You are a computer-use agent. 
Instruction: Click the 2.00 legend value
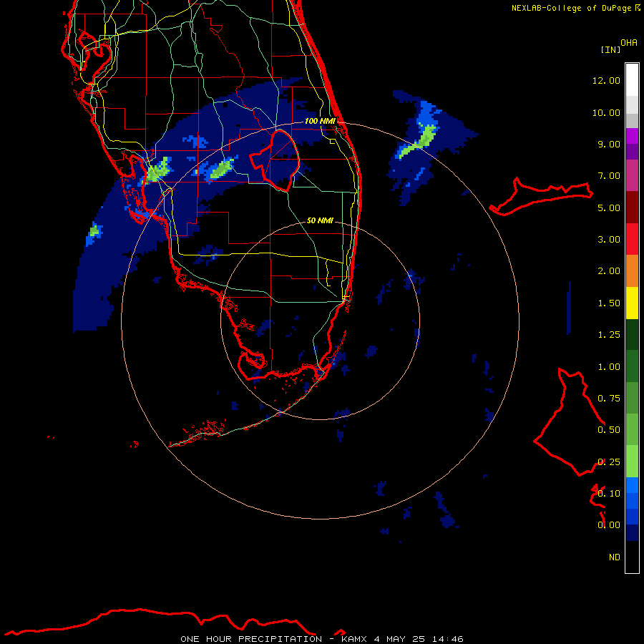(x=609, y=271)
